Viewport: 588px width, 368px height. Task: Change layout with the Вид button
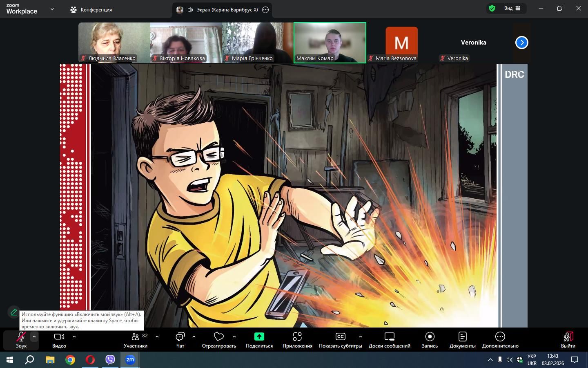click(x=512, y=8)
